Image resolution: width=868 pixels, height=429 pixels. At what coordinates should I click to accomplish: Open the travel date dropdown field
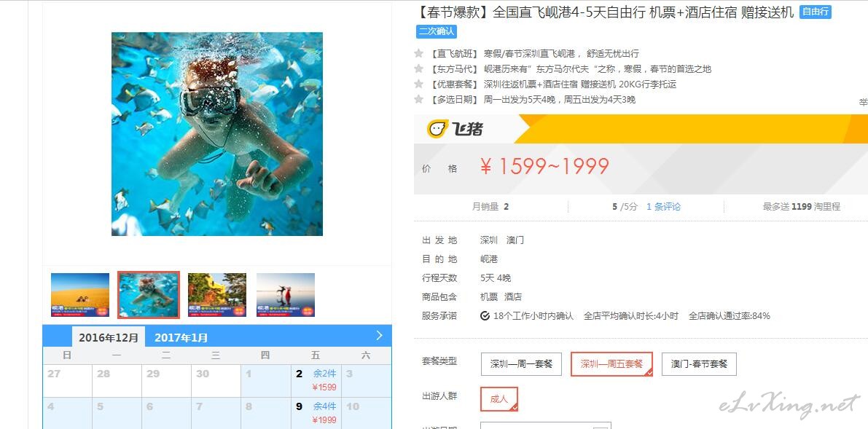point(546,425)
